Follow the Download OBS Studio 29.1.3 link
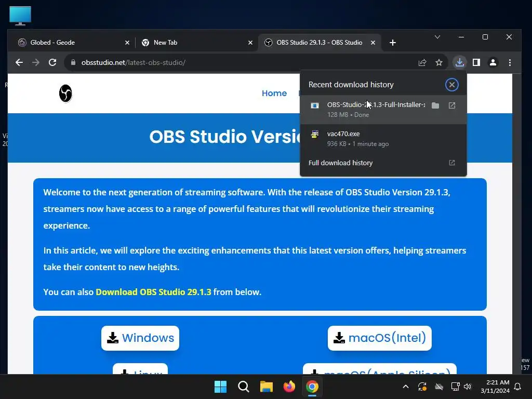The height and width of the screenshot is (399, 532). (x=153, y=292)
